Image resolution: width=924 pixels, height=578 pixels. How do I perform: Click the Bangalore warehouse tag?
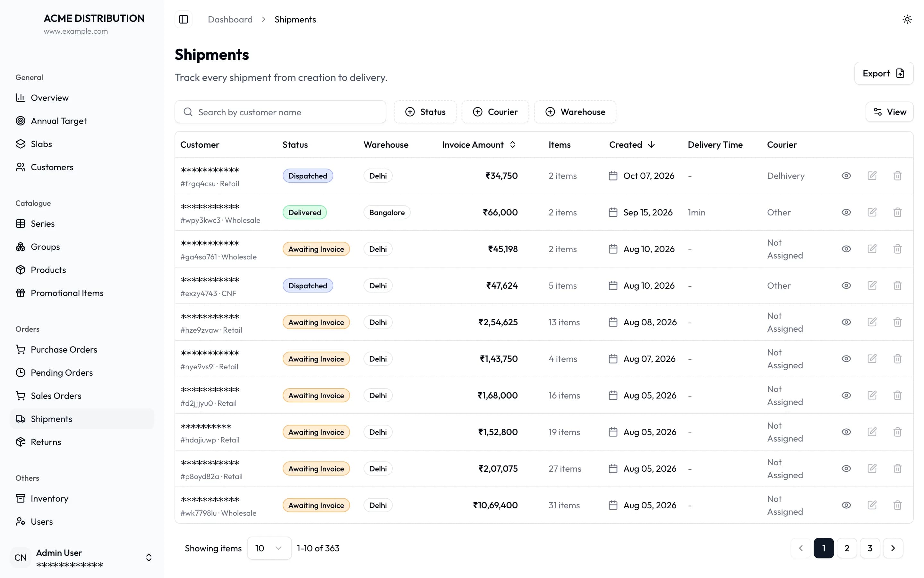tap(387, 213)
